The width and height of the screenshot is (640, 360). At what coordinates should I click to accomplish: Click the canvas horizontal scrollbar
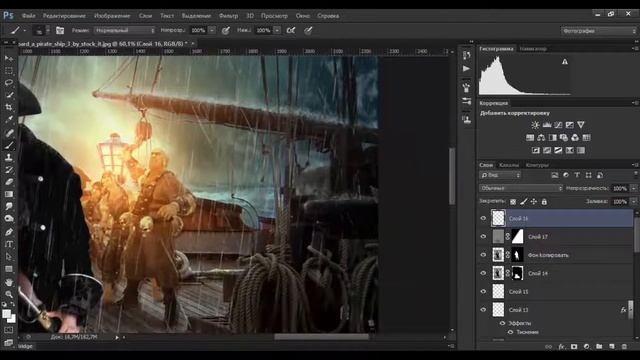tap(322, 337)
